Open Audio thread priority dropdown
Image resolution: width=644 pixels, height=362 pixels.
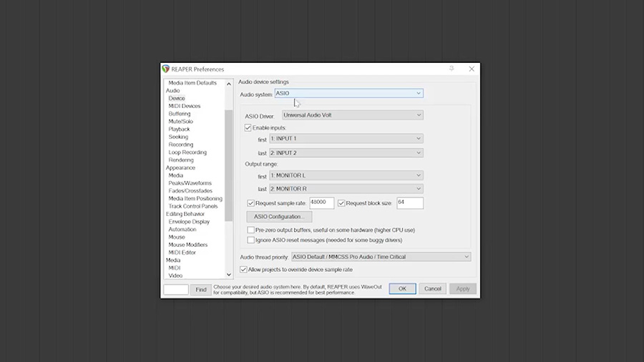click(x=381, y=257)
